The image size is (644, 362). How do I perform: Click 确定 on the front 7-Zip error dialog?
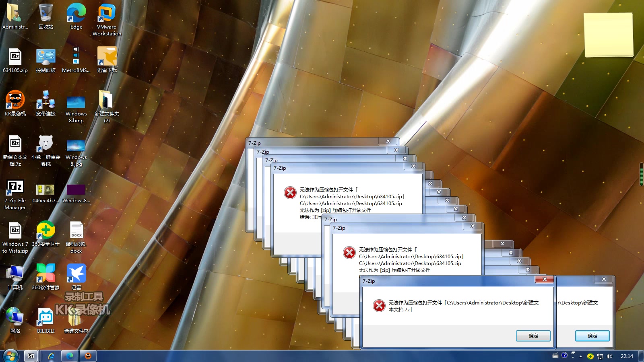click(533, 336)
